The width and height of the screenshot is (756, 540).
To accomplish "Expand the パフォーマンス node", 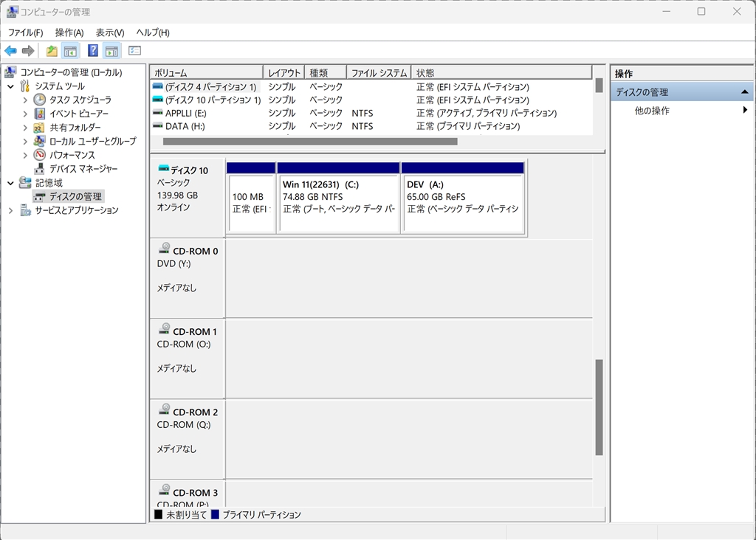I will pyautogui.click(x=25, y=156).
